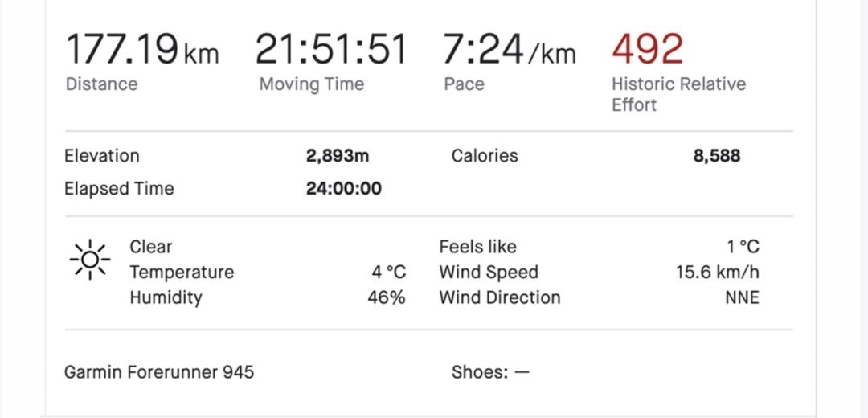
Task: Click the Moving Time label
Action: coord(312,84)
